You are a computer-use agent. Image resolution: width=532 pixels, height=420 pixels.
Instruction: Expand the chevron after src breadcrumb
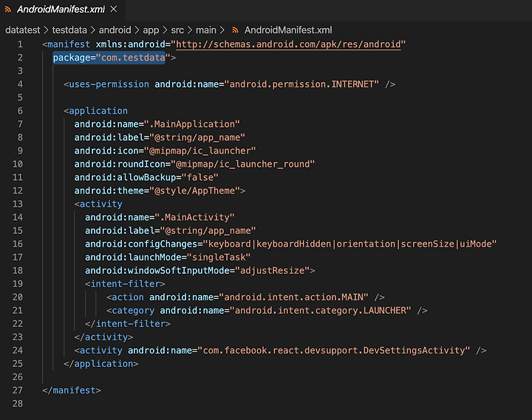coord(190,30)
